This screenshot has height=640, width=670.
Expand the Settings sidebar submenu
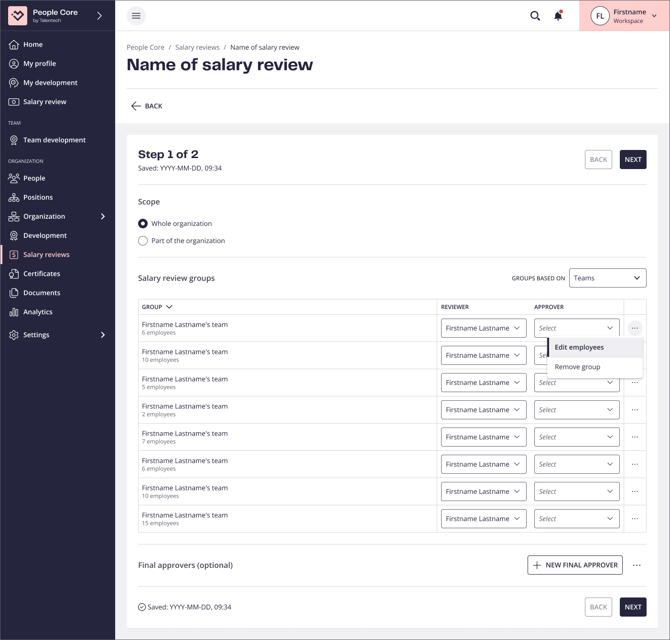pos(102,335)
